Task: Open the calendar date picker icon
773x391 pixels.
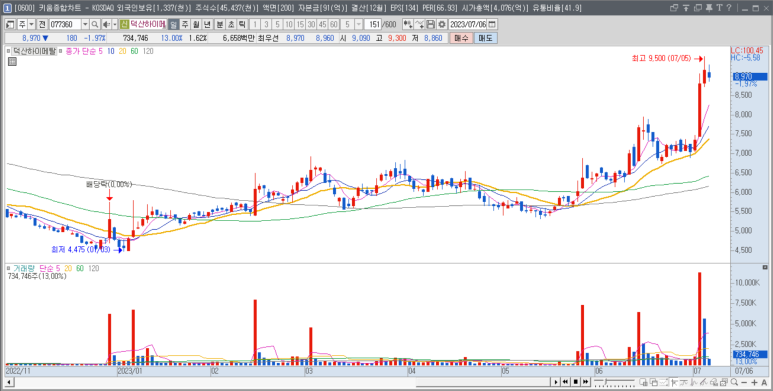Action: click(492, 24)
